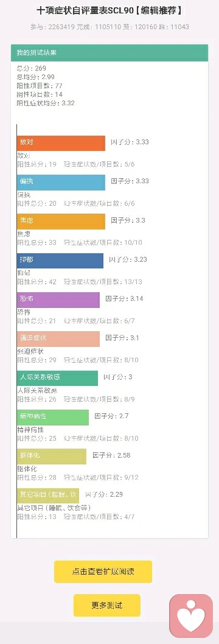This screenshot has height=644, width=219.
Task: Click the 我的测试结果 header bar
Action: click(109, 53)
